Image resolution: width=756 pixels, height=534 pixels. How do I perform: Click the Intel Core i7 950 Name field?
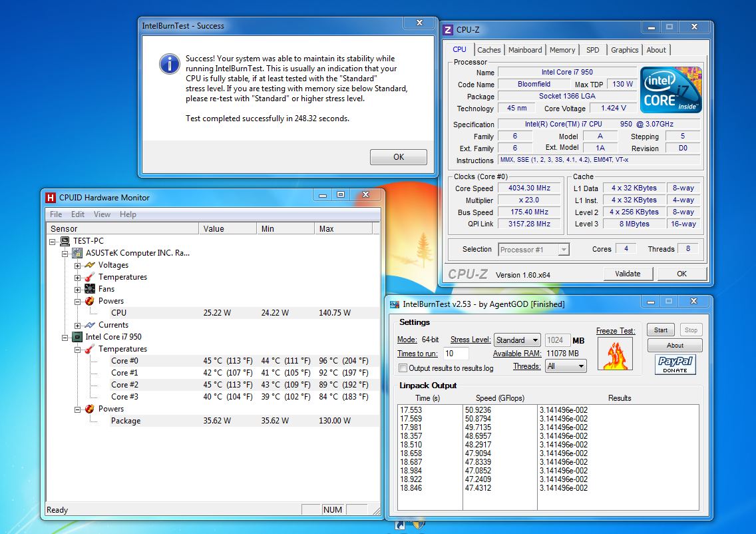pyautogui.click(x=567, y=72)
